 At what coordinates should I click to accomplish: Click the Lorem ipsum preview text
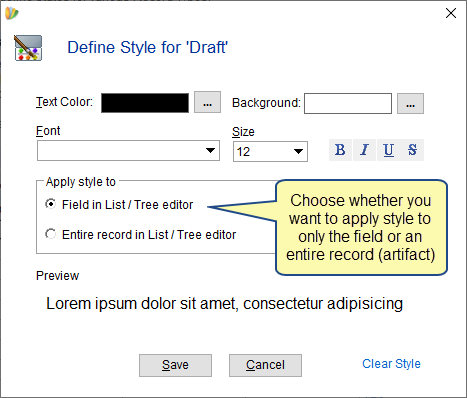(x=224, y=304)
